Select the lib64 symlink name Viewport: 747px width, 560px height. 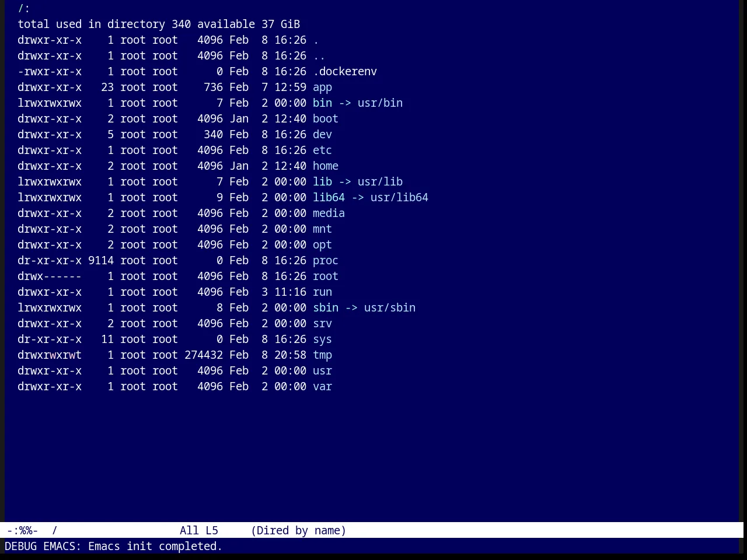(329, 198)
